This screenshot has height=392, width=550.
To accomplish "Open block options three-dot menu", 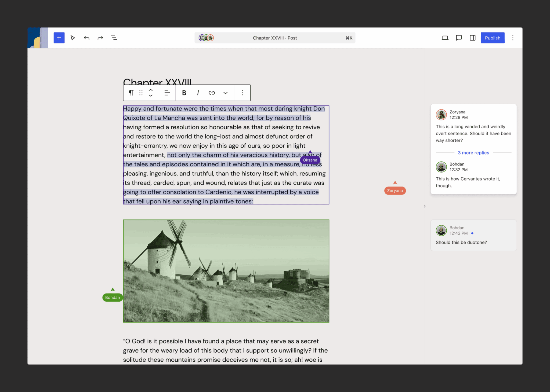I will (x=242, y=93).
